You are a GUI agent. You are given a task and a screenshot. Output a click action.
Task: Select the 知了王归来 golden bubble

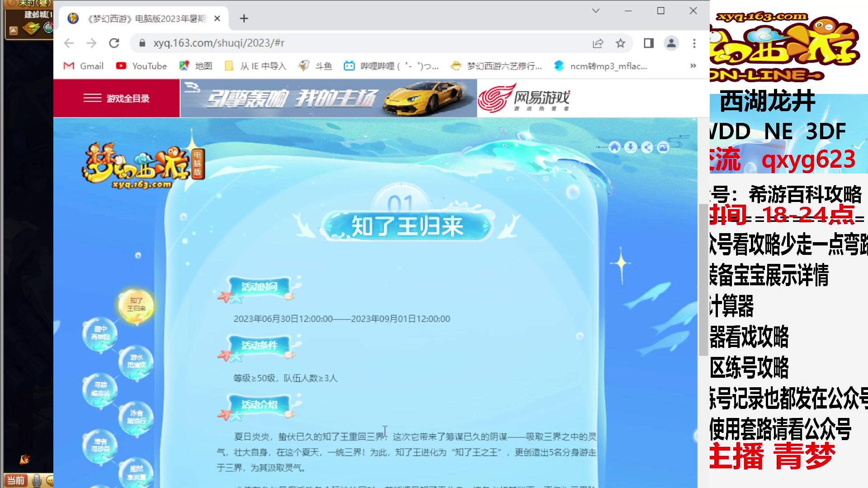click(136, 305)
